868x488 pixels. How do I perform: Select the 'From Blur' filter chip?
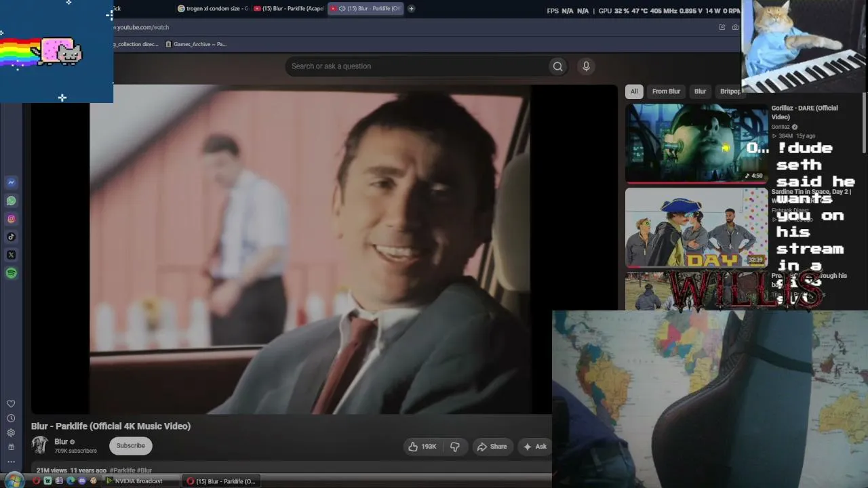coord(666,91)
